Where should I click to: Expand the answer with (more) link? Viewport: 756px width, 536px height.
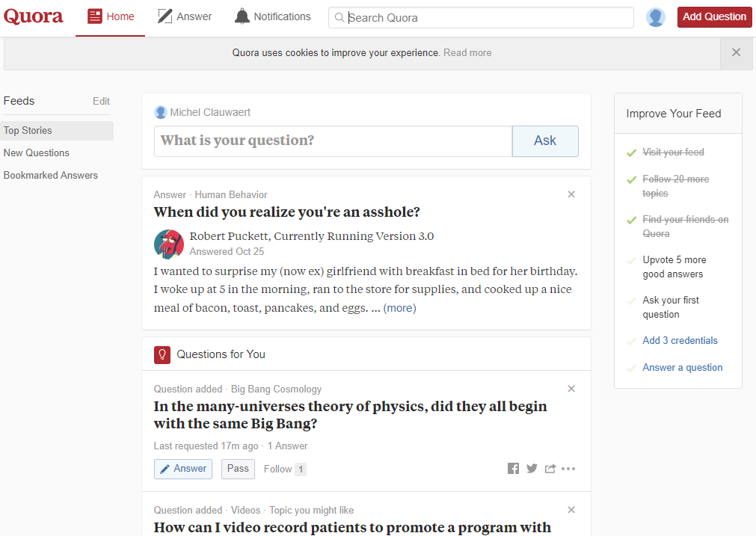point(399,308)
